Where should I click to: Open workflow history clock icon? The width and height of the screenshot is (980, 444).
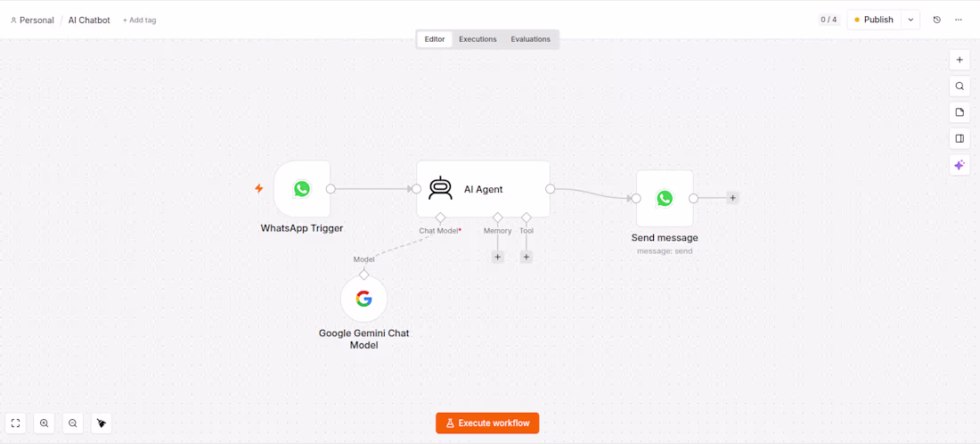point(937,20)
